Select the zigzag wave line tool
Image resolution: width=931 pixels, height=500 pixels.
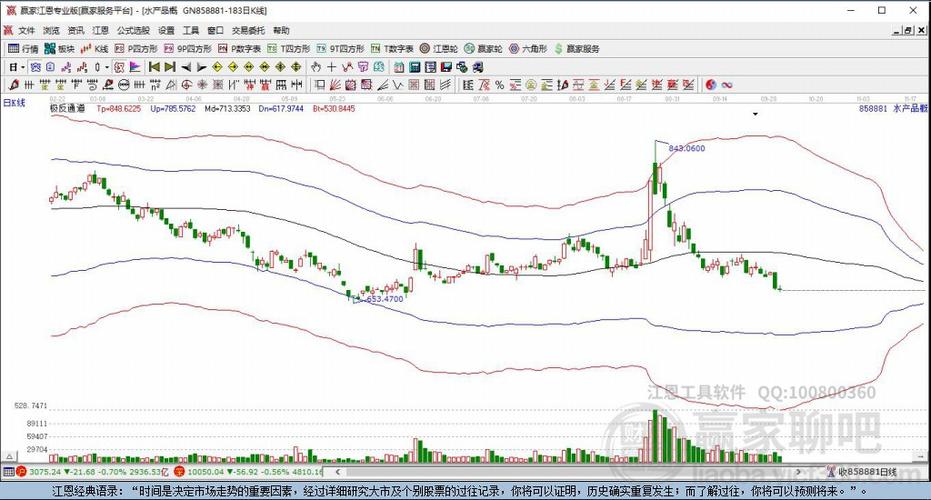398,85
